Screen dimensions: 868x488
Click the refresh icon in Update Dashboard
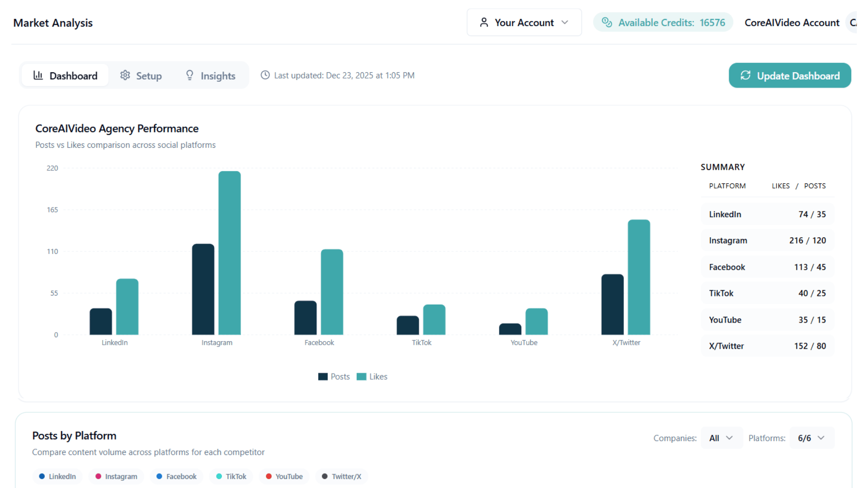745,75
